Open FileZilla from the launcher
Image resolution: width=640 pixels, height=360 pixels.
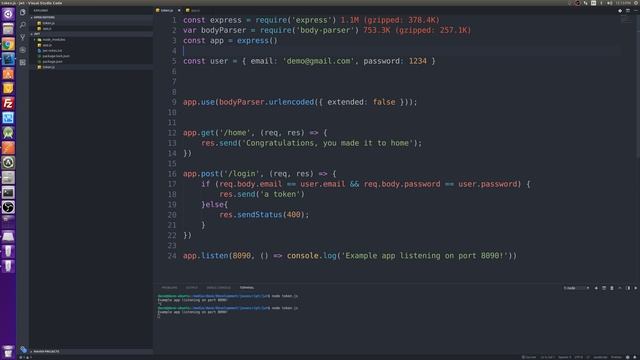pyautogui.click(x=8, y=103)
